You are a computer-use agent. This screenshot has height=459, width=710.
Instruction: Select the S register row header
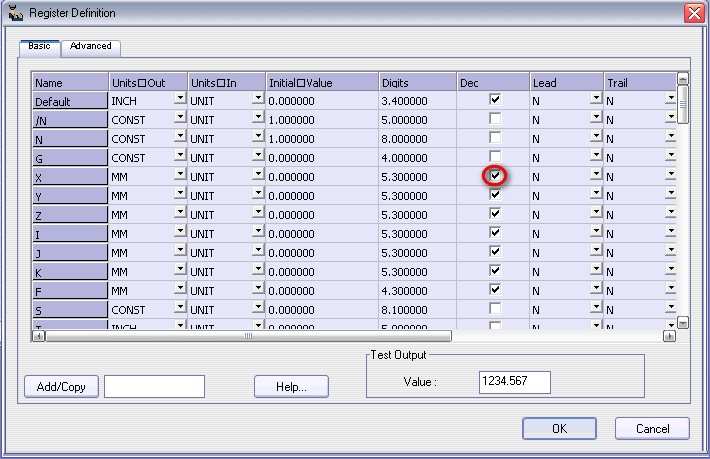pos(70,310)
